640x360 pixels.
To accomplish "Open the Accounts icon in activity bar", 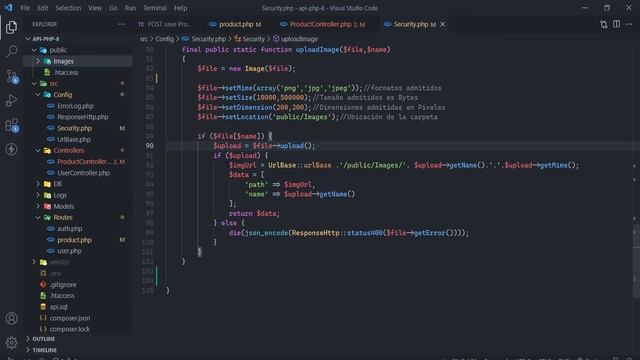I will (x=11, y=318).
